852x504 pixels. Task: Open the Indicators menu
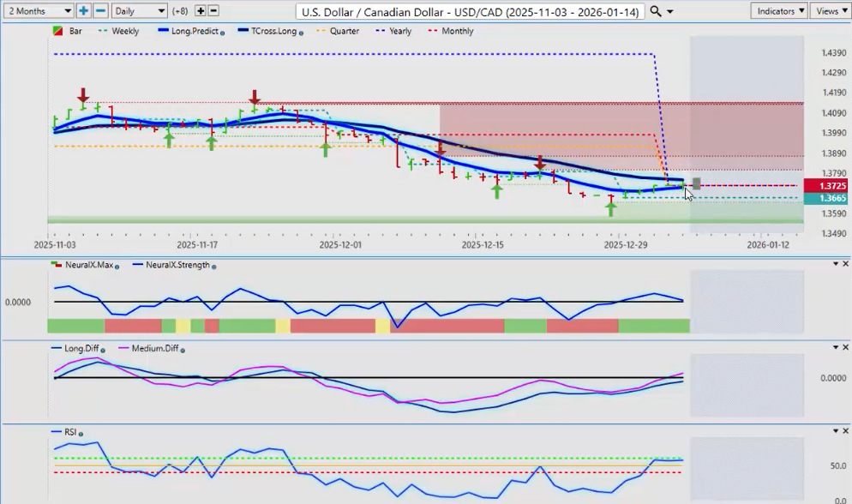[778, 11]
